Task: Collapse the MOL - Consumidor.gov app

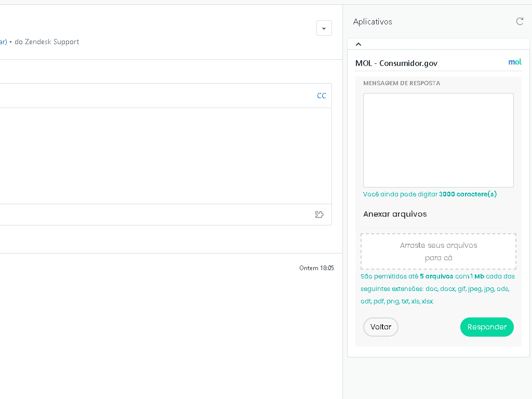Action: coord(358,45)
